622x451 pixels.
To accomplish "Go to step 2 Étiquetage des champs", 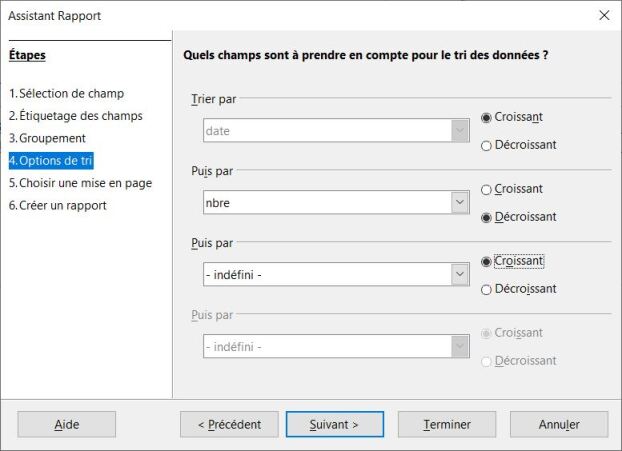I will pos(75,116).
